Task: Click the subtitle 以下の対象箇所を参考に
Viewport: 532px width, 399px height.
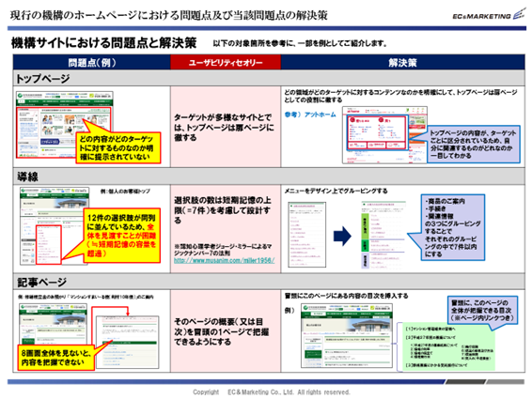Action: [x=300, y=43]
